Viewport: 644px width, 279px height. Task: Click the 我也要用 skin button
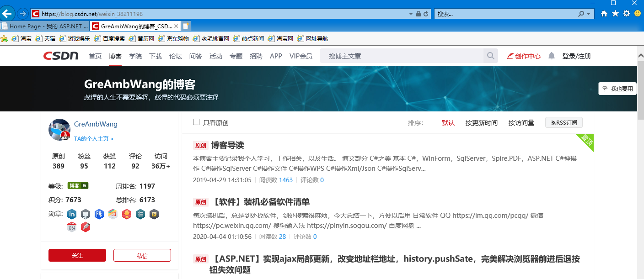617,89
